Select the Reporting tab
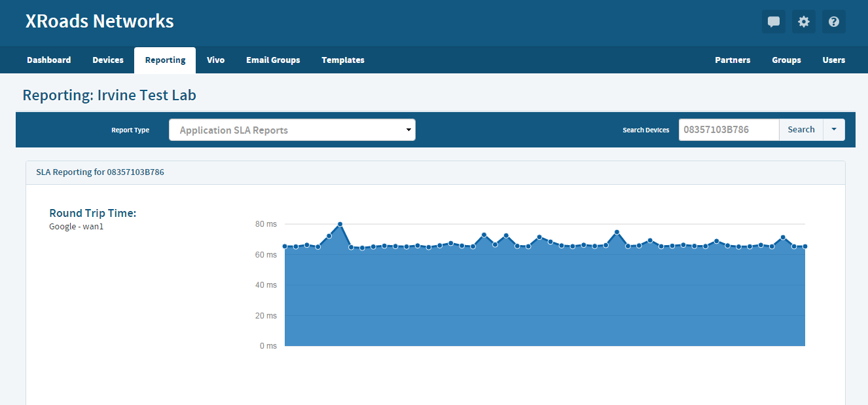Viewport: 868px width, 405px height. point(165,60)
